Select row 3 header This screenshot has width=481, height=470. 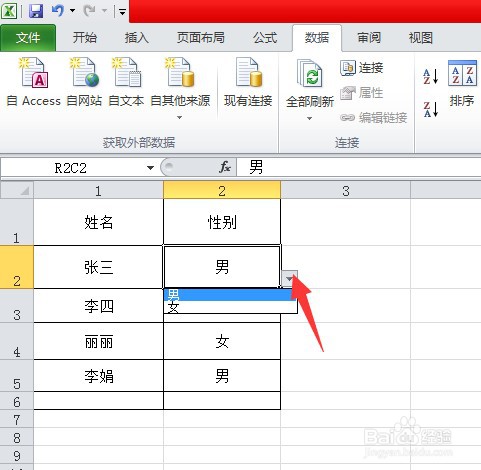pos(17,306)
